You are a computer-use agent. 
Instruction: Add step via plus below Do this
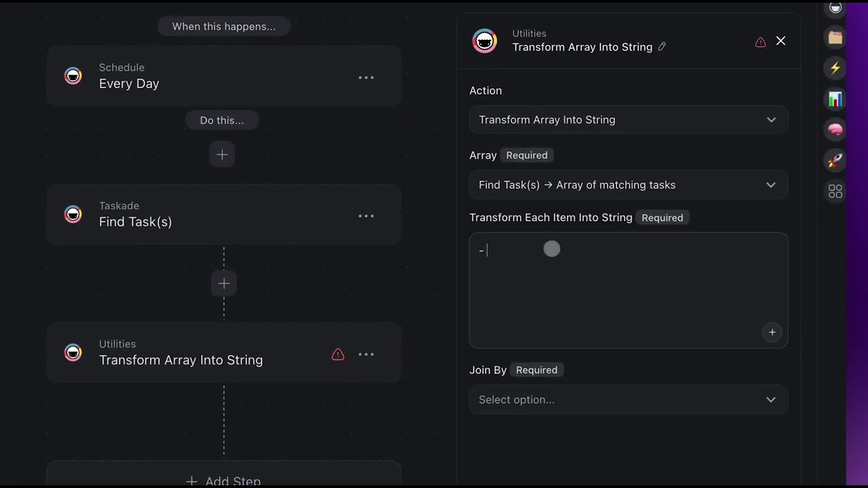tap(222, 155)
